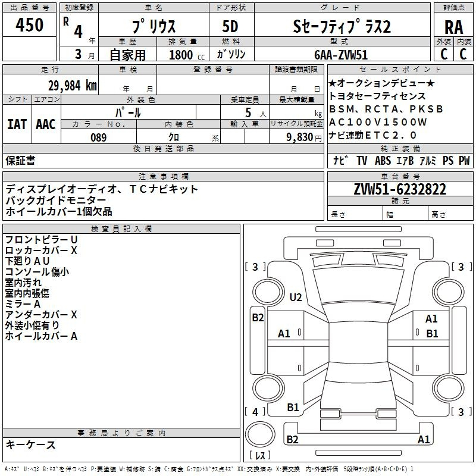The width and height of the screenshot is (476, 476).
Task: Toggle the PS power steering indicator
Action: 446,160
